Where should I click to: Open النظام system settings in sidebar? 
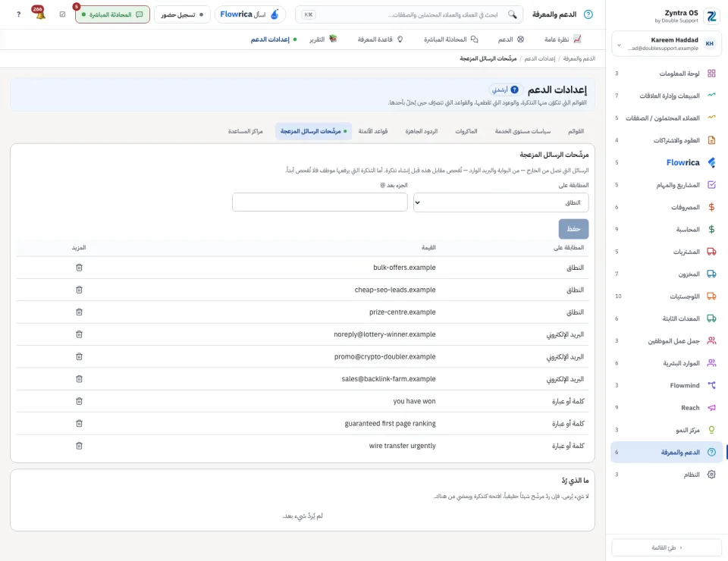tap(667, 475)
